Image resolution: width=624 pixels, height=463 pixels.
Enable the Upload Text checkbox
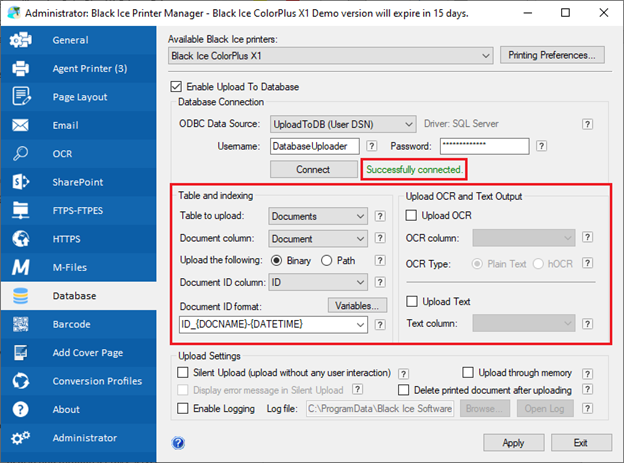(412, 301)
